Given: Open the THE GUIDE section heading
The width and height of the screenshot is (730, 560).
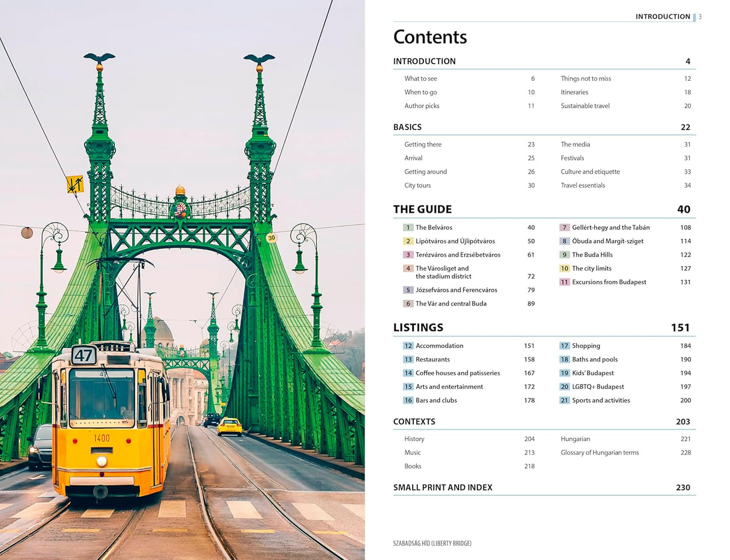Looking at the screenshot, I should coord(422,209).
